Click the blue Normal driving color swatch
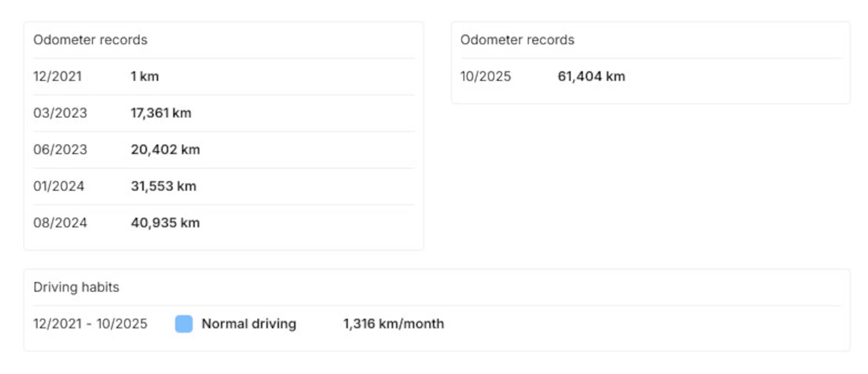The image size is (868, 374). click(184, 324)
